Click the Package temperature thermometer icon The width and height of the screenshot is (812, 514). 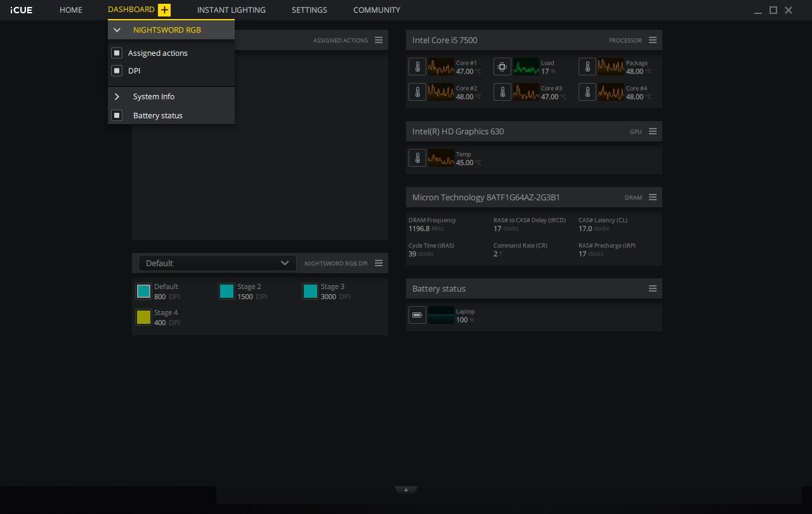587,67
